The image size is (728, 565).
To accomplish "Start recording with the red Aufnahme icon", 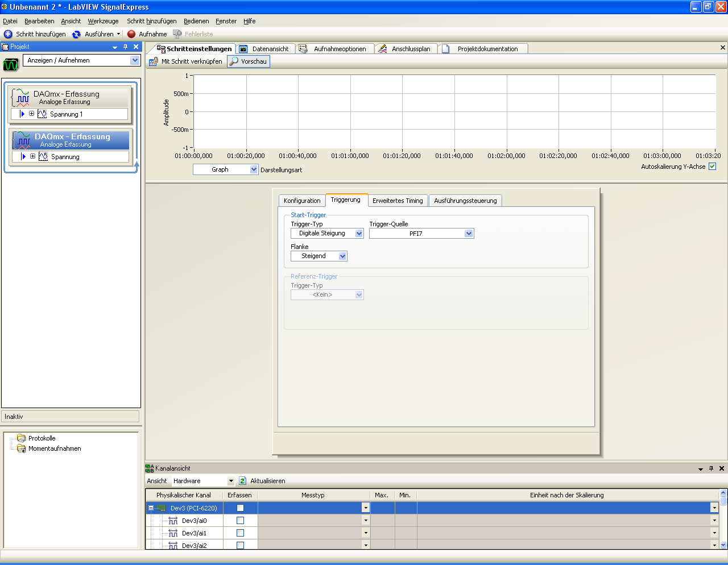I will [x=131, y=34].
